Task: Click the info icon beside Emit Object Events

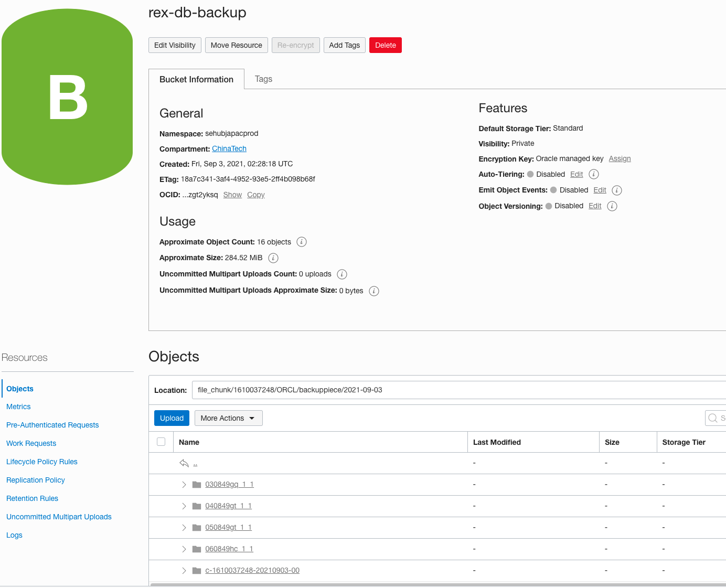Action: pos(616,190)
